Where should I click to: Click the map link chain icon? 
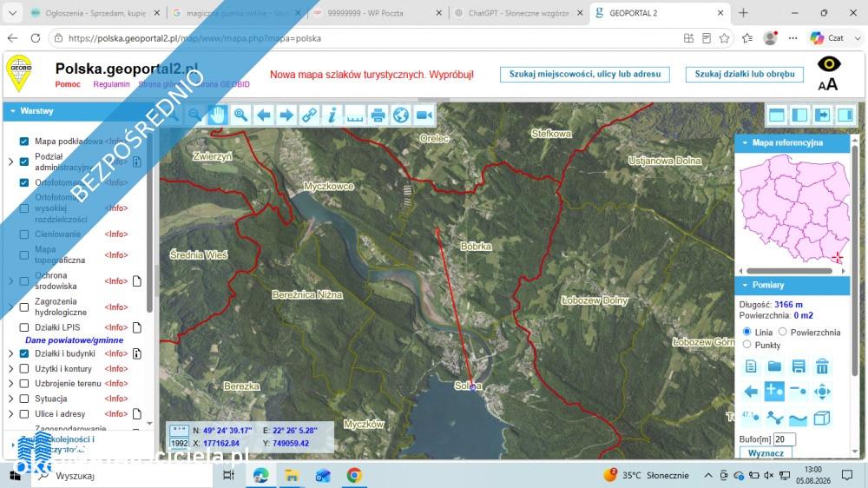(x=309, y=115)
